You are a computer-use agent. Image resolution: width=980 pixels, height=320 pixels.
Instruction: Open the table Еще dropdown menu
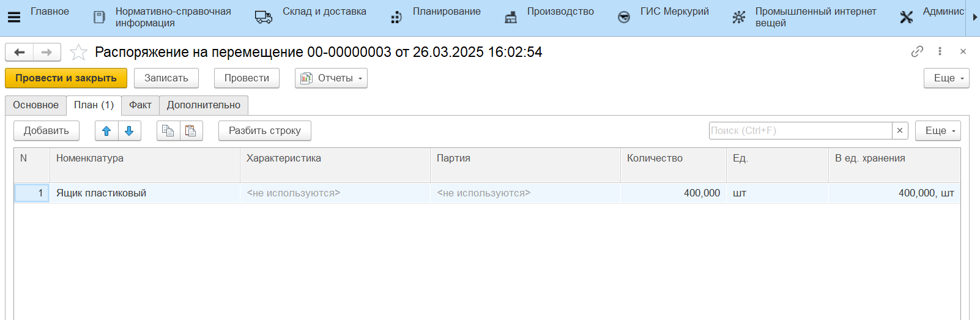(x=938, y=131)
